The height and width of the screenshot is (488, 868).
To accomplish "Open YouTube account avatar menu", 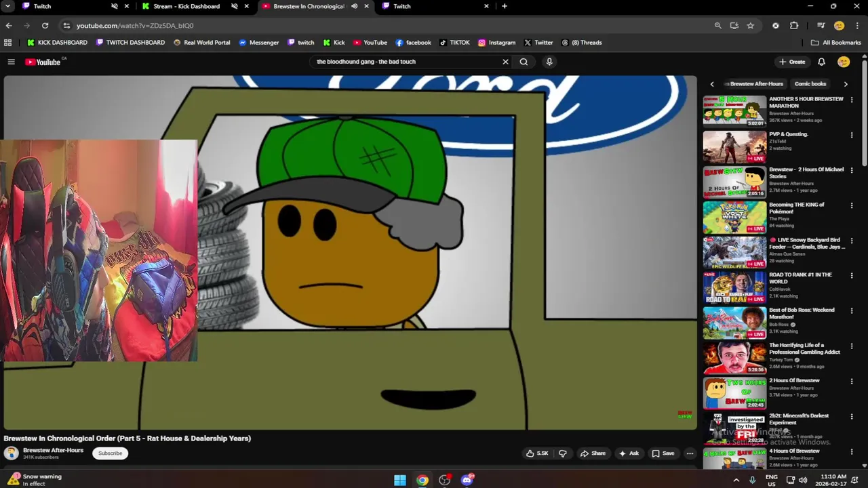I will pyautogui.click(x=844, y=62).
